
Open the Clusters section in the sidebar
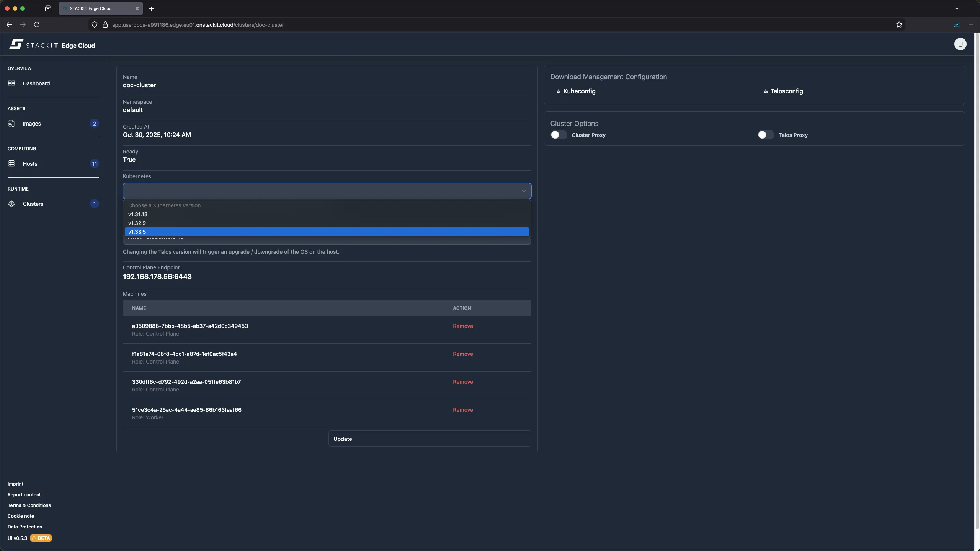[x=33, y=204]
